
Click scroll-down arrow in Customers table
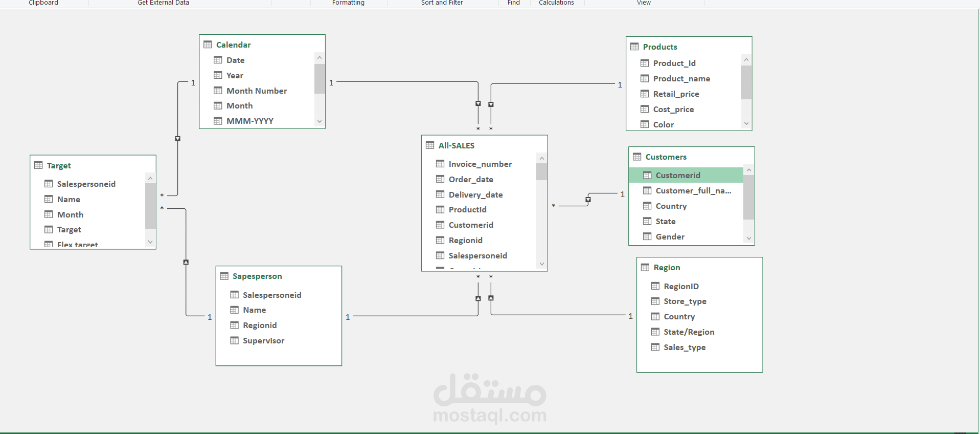coord(749,238)
